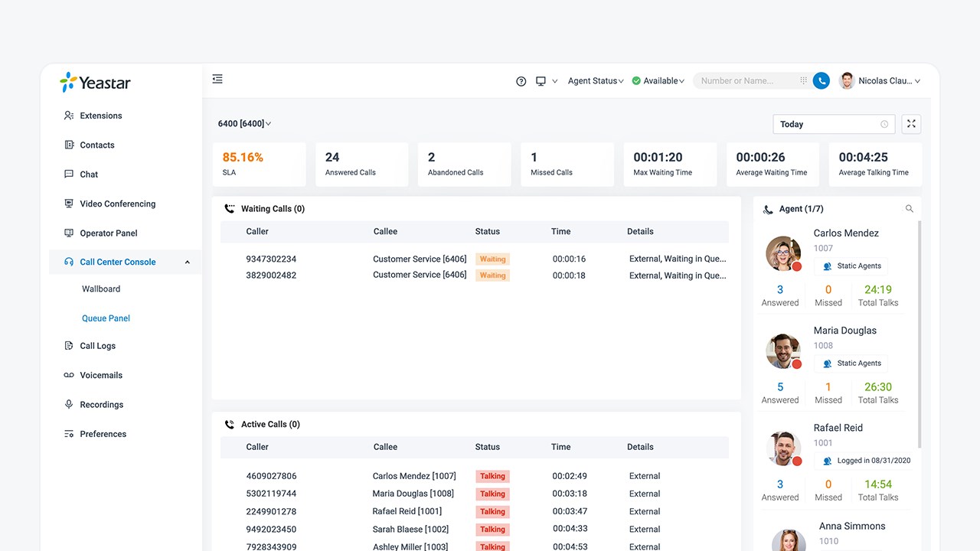Viewport: 980px width, 551px height.
Task: Click the user avatar next to Nicolas Clau...
Action: click(847, 80)
